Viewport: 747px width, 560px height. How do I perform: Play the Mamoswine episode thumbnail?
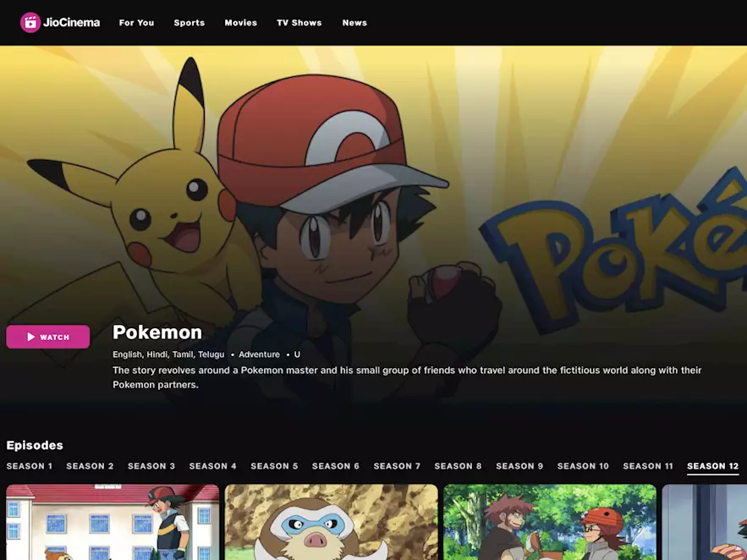pos(330,522)
